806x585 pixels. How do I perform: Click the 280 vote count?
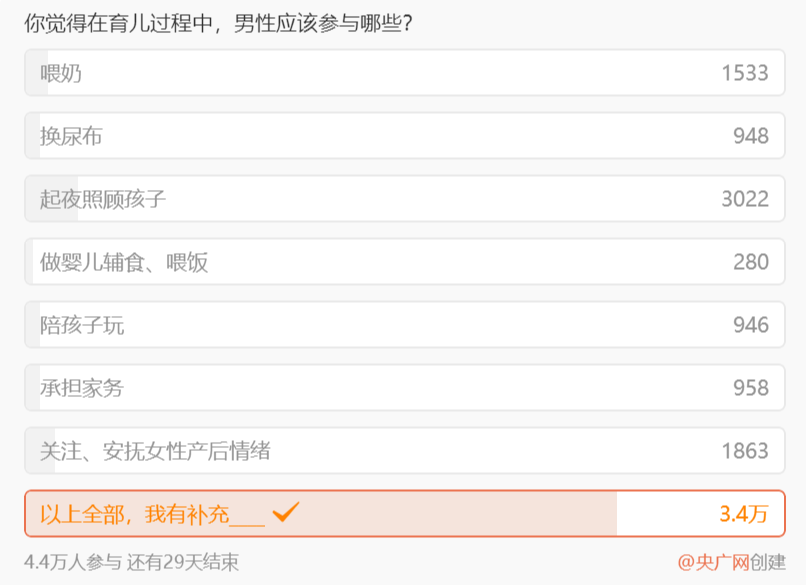pyautogui.click(x=751, y=262)
